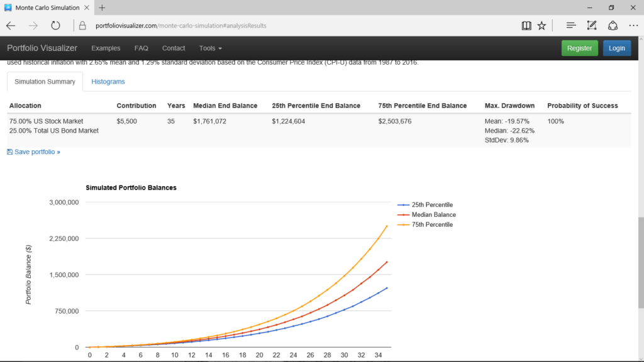Add this page to favorites with the star
The image size is (644, 362).
click(541, 25)
